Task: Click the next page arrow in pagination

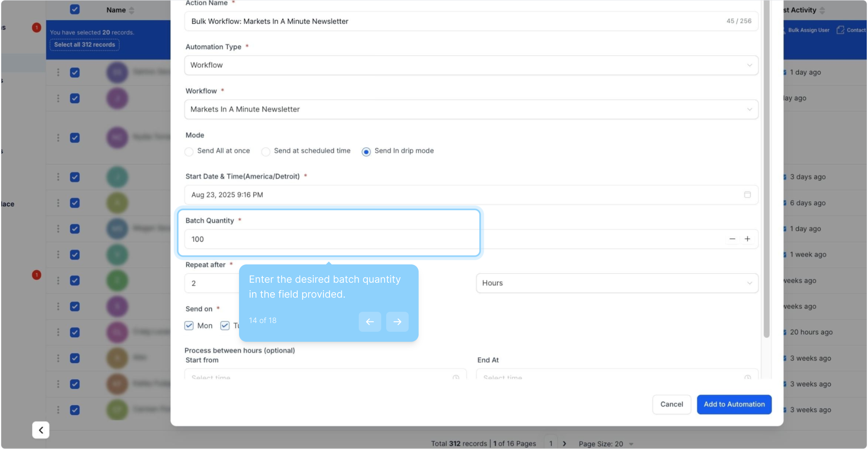Action: pyautogui.click(x=565, y=444)
